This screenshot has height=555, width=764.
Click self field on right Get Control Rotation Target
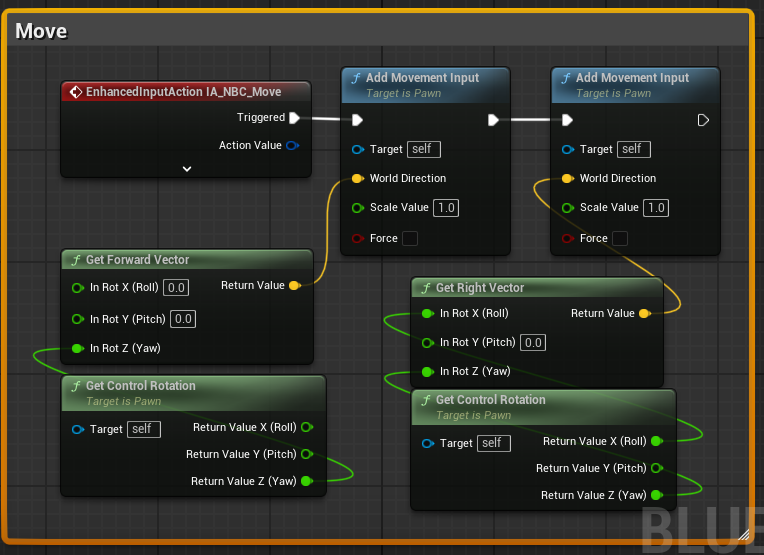click(x=494, y=443)
